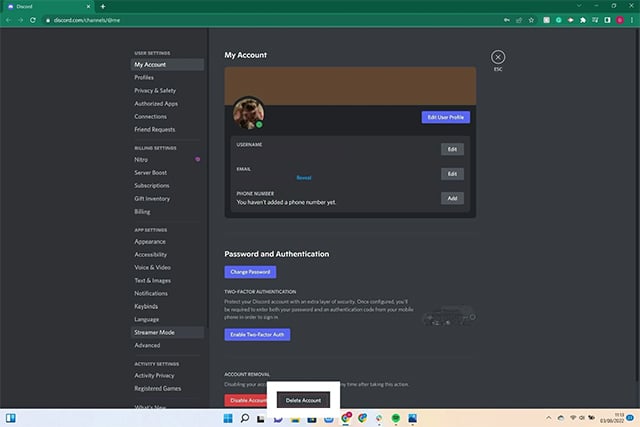Edit the username field
Image resolution: width=640 pixels, height=427 pixels.
(x=452, y=149)
